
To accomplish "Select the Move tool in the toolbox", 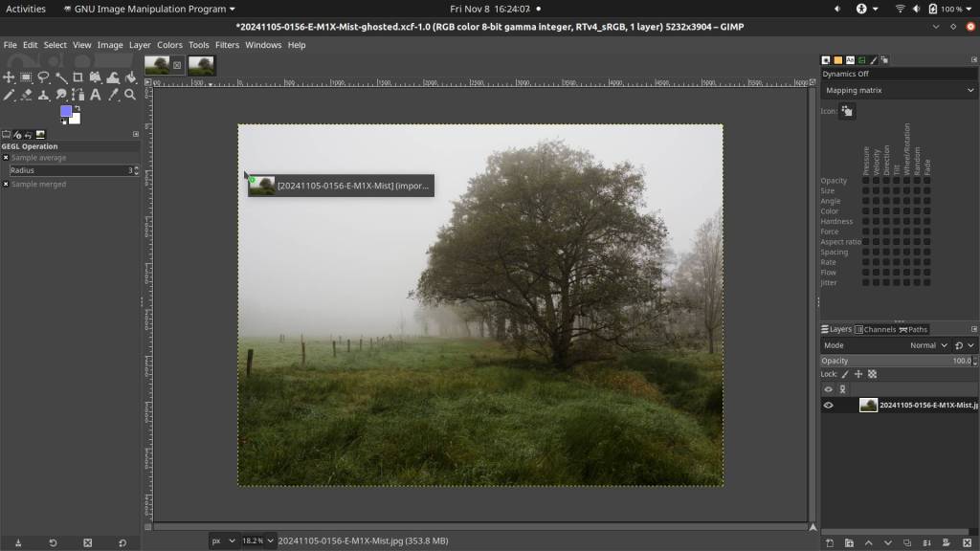I will [9, 77].
